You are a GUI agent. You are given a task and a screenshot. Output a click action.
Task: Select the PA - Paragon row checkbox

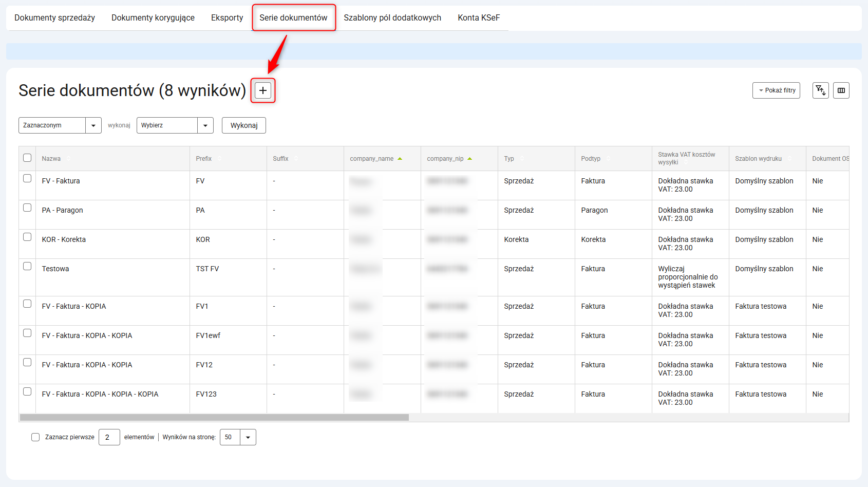(x=27, y=208)
